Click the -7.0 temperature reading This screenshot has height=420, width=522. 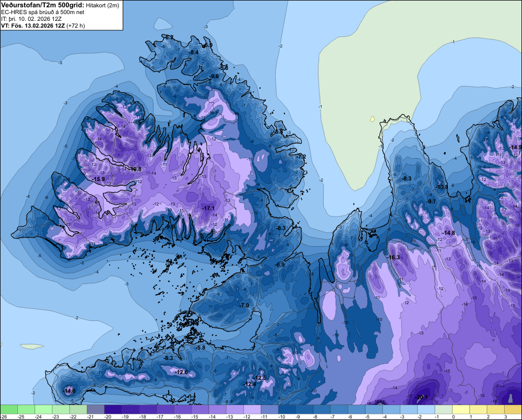coord(244,305)
